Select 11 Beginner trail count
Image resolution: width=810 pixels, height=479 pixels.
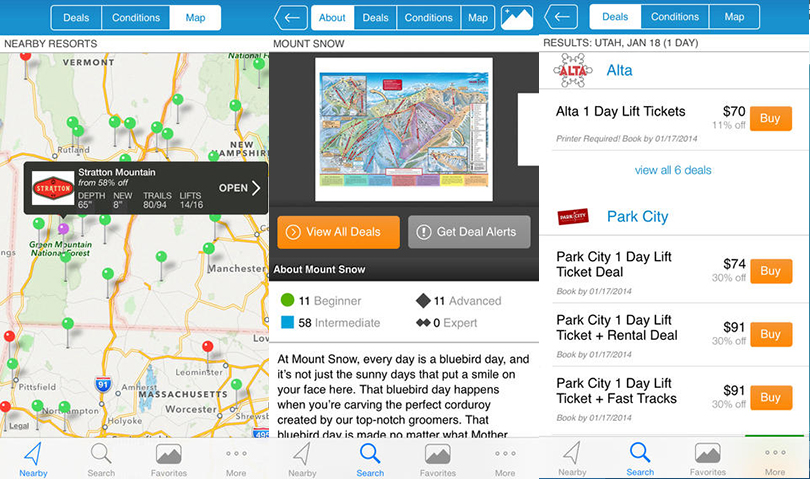tap(321, 300)
